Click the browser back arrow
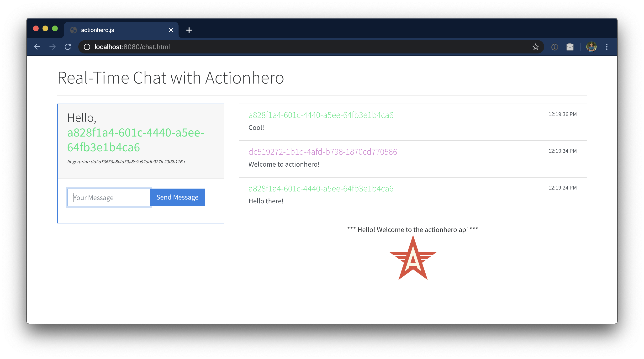Viewport: 644px width, 359px height. click(37, 47)
